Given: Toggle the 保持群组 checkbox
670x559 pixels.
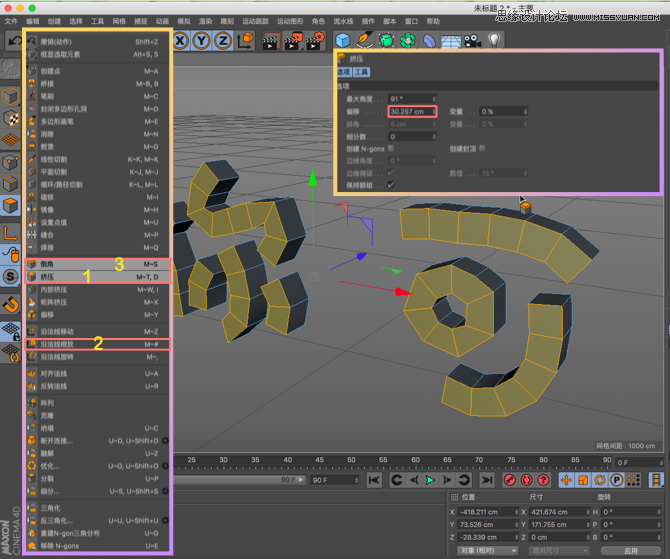Looking at the screenshot, I should pos(391,185).
